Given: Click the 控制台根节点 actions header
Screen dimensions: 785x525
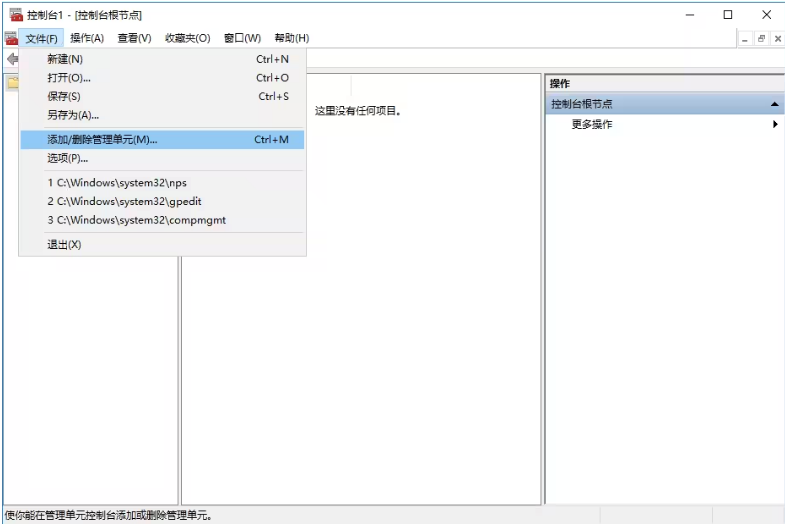Looking at the screenshot, I should (x=665, y=104).
